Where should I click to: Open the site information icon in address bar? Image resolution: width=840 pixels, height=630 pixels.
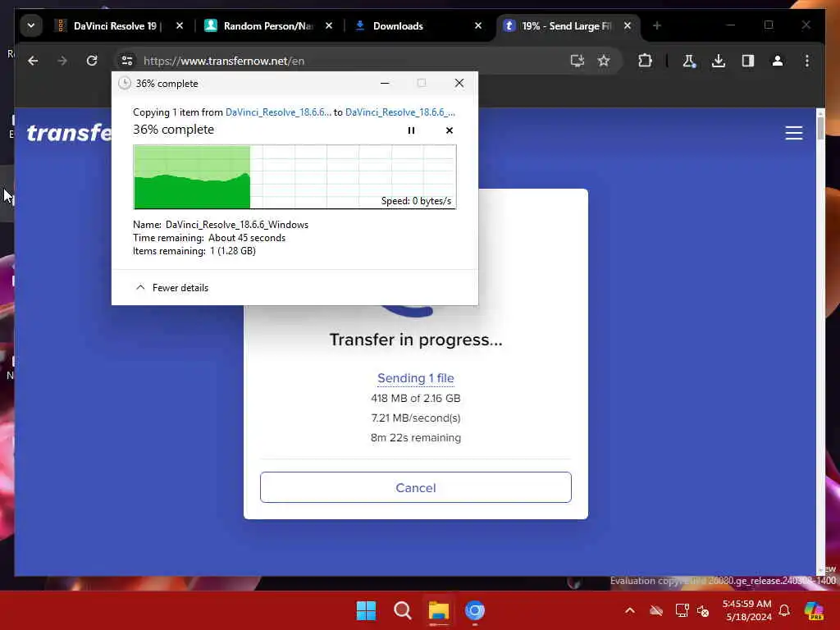point(127,61)
